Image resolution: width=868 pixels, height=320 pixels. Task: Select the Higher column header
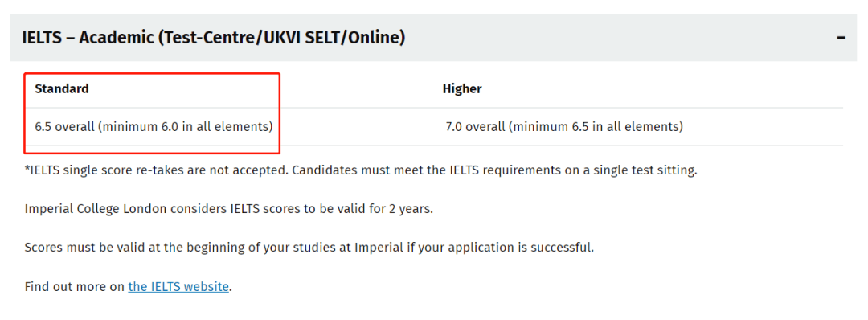coord(462,89)
